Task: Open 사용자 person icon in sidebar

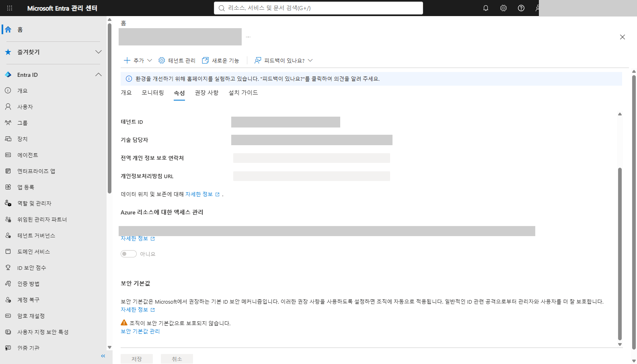Action: click(x=8, y=107)
